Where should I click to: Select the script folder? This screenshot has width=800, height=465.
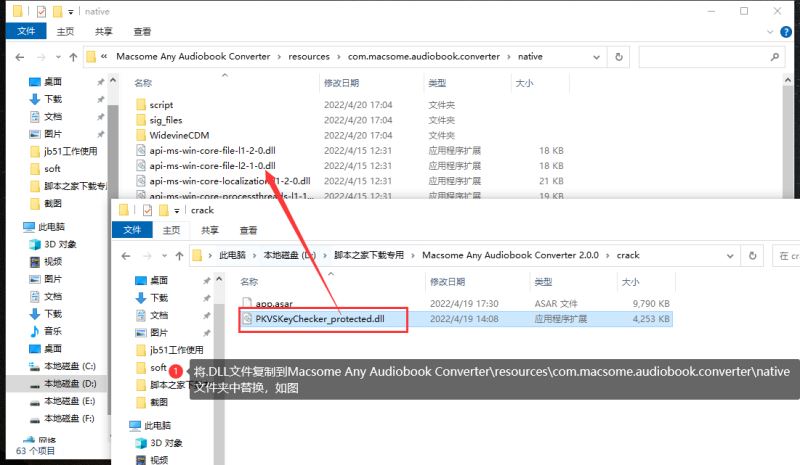(161, 105)
